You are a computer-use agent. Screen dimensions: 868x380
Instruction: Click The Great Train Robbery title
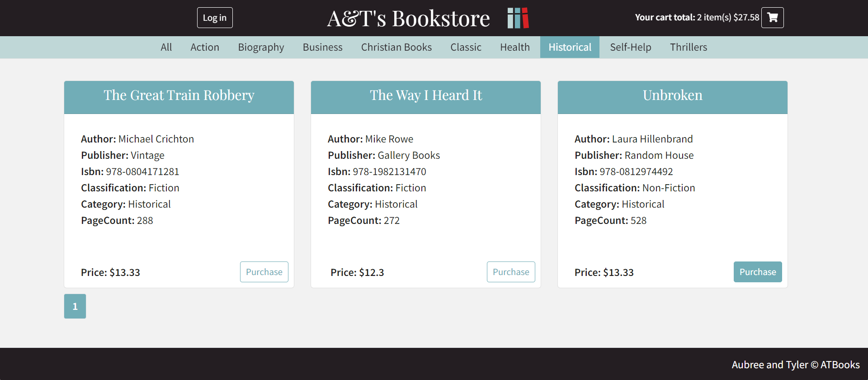click(x=179, y=95)
